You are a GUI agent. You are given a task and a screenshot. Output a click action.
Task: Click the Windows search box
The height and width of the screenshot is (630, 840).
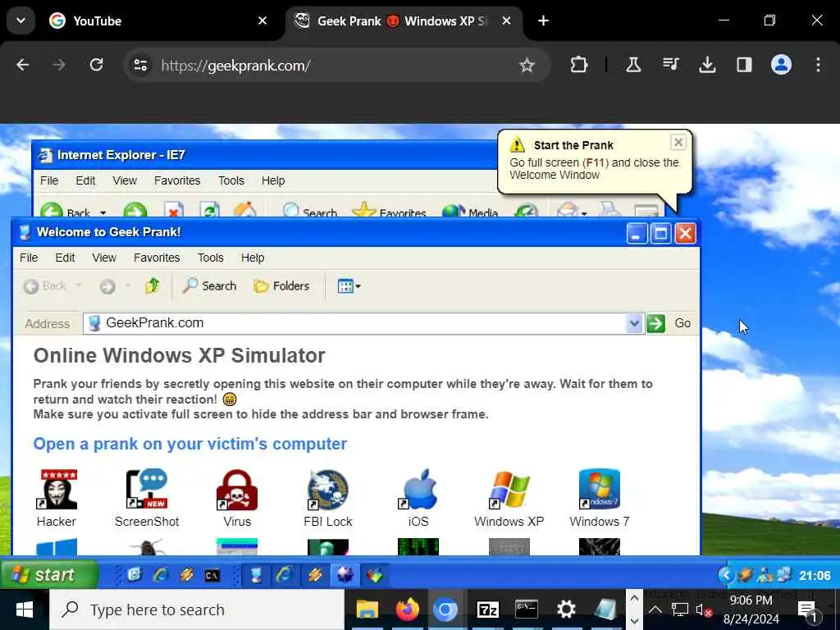tap(197, 609)
